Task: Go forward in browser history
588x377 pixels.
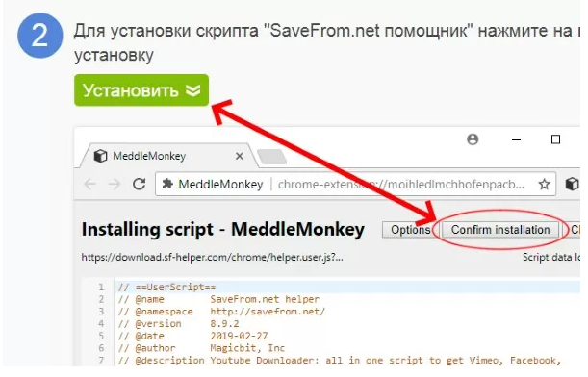Action: [x=115, y=184]
